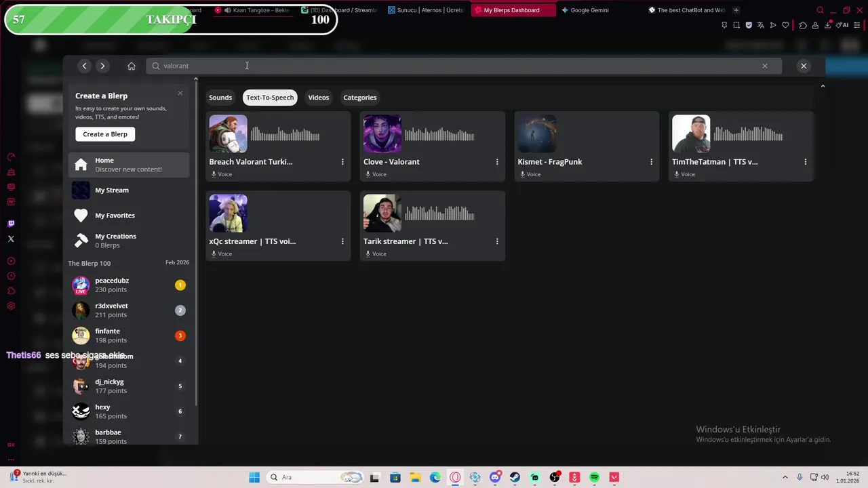Viewport: 868px width, 488px height.
Task: Open the ad blocker shield icon
Action: 749,25
